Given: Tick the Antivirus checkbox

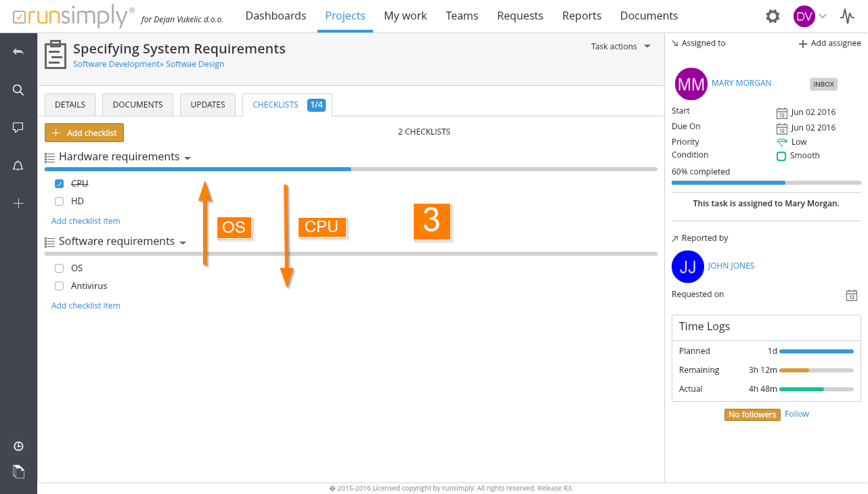Looking at the screenshot, I should coord(60,286).
